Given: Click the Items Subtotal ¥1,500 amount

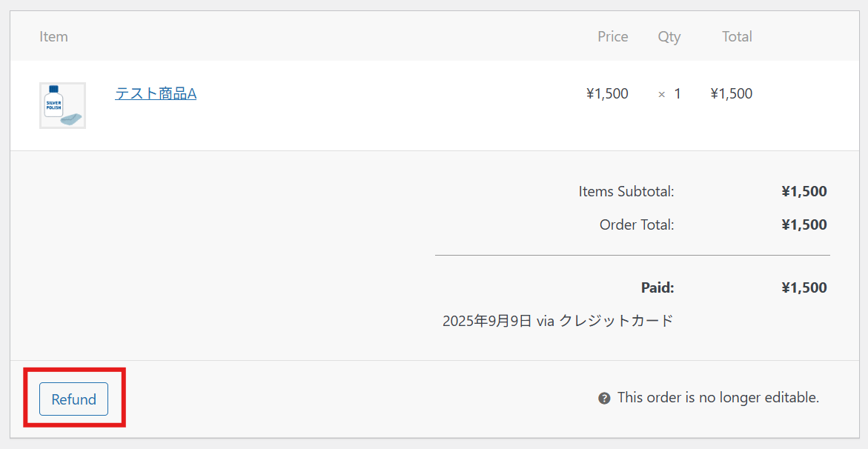Looking at the screenshot, I should (804, 192).
